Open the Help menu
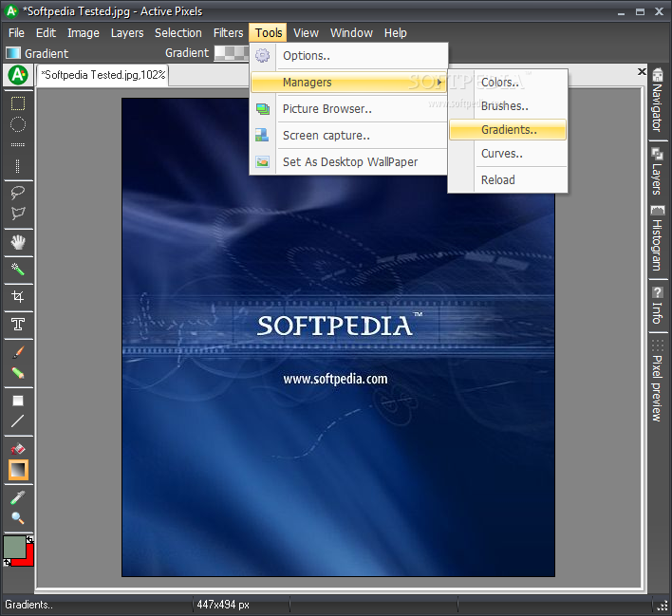Viewport: 672px width, 616px height. click(395, 33)
